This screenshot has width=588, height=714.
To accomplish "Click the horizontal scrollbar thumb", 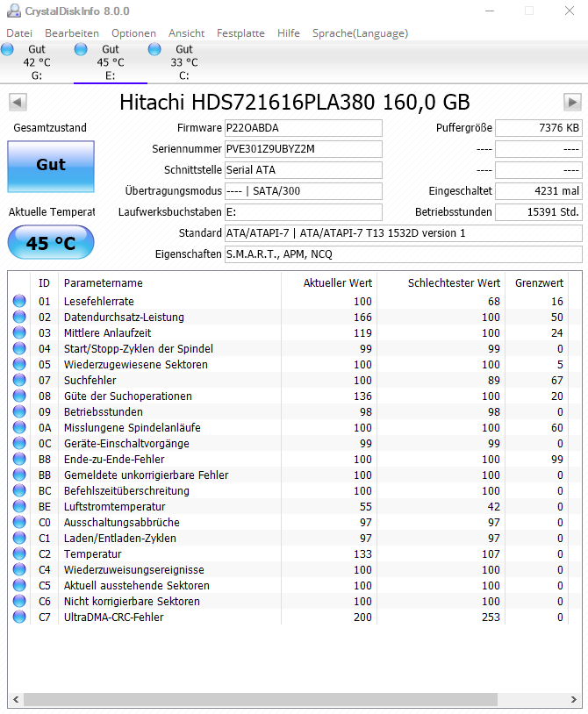I will pos(261,699).
